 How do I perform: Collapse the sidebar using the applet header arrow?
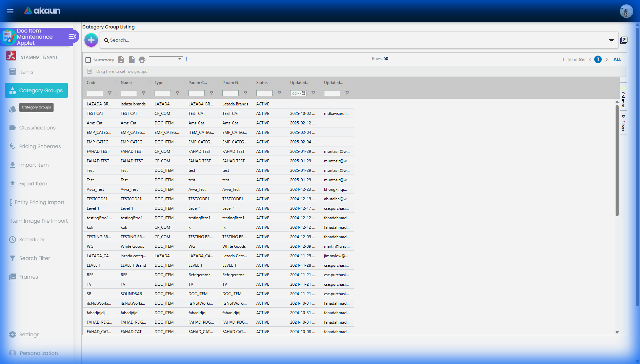coord(73,37)
